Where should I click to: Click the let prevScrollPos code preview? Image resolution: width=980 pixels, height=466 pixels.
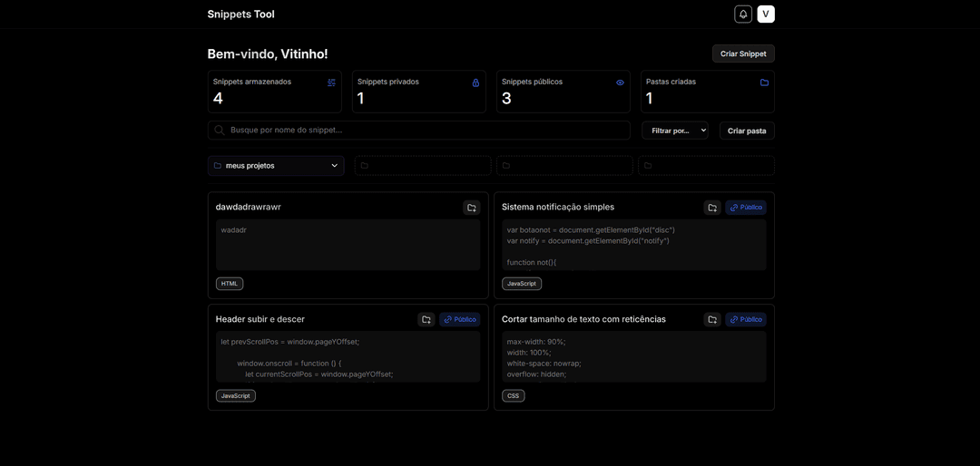point(348,356)
